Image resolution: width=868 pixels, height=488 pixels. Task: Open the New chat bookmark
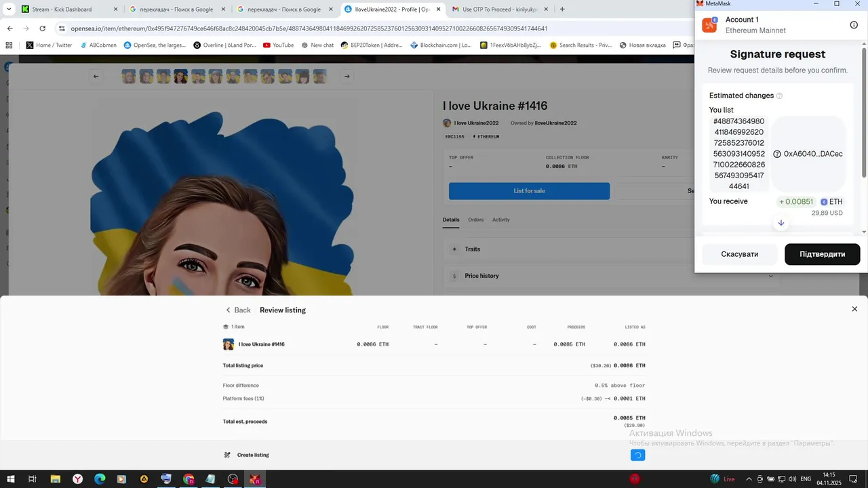click(317, 45)
